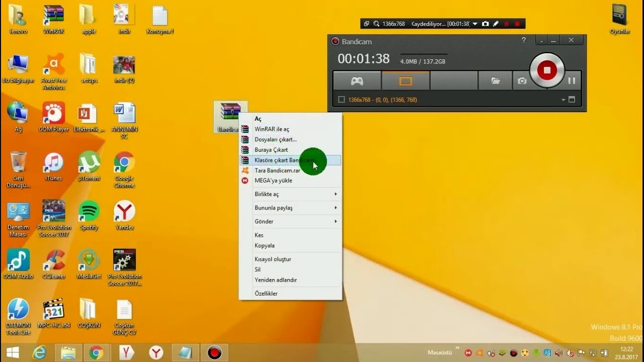Click overlay bar camera screenshot icon
Screen dimensions: 644x362
pos(486,24)
